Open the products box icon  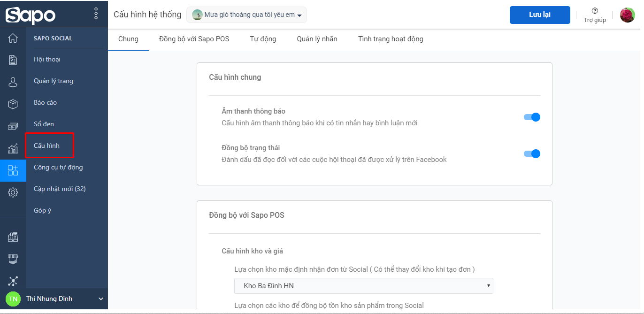[13, 104]
